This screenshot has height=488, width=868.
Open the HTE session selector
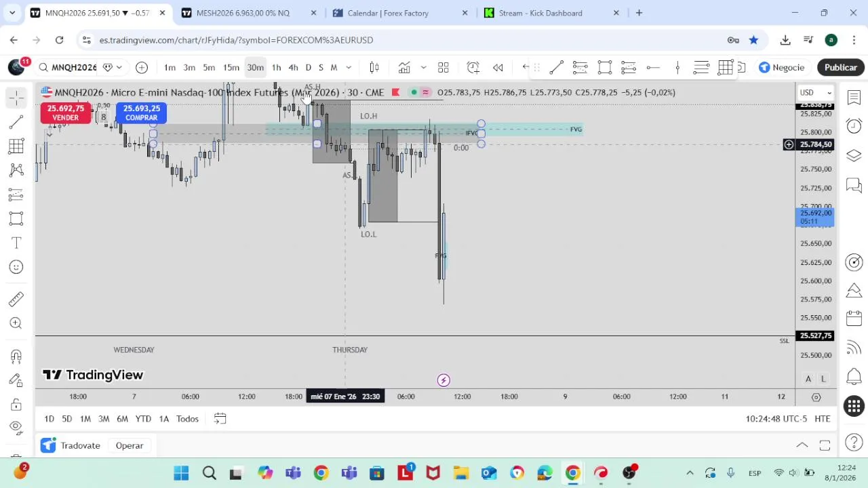point(823,419)
